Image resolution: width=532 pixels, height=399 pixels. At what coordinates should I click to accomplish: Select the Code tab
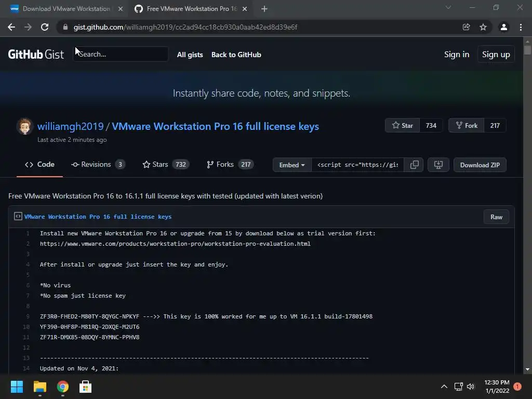39,165
